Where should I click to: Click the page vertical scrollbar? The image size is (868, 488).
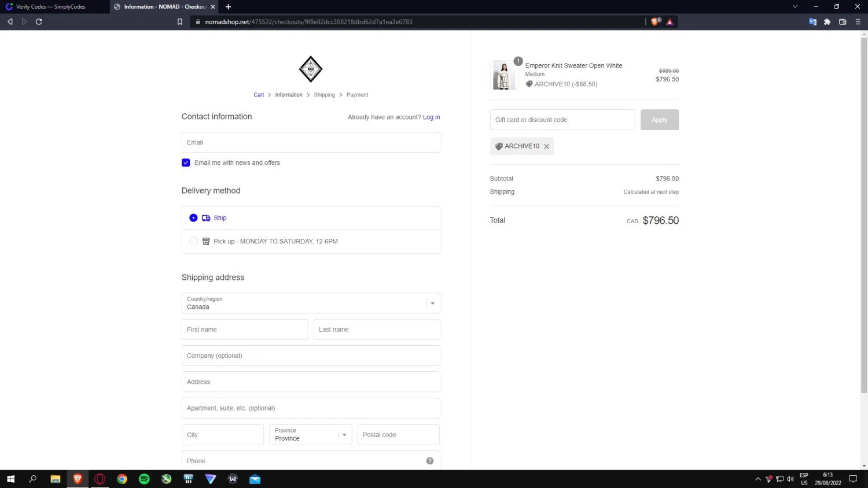click(864, 217)
